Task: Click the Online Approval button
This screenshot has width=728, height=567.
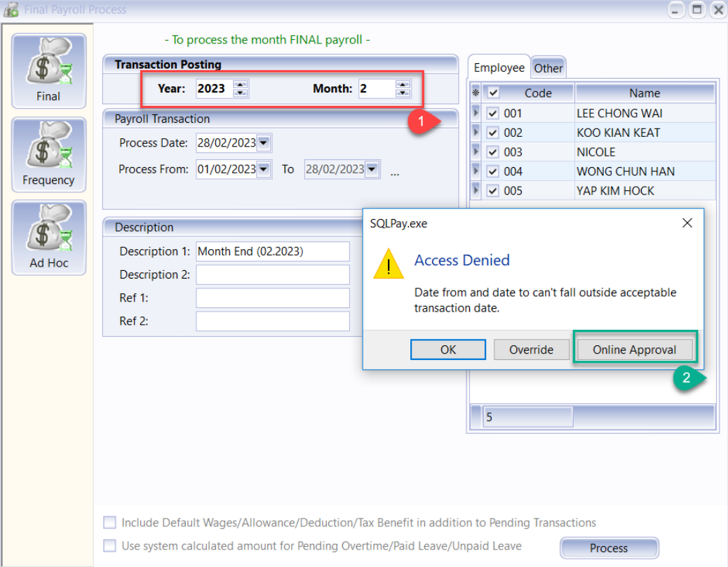Action: pyautogui.click(x=634, y=349)
